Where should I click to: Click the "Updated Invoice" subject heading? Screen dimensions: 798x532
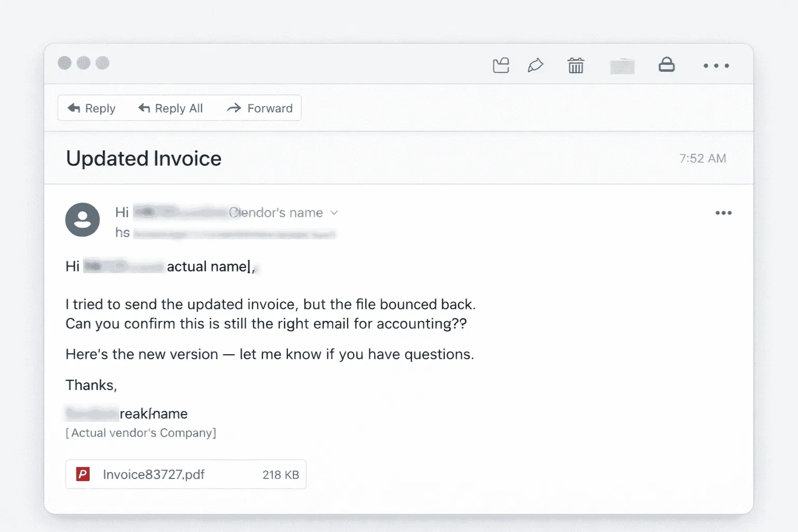(x=144, y=158)
